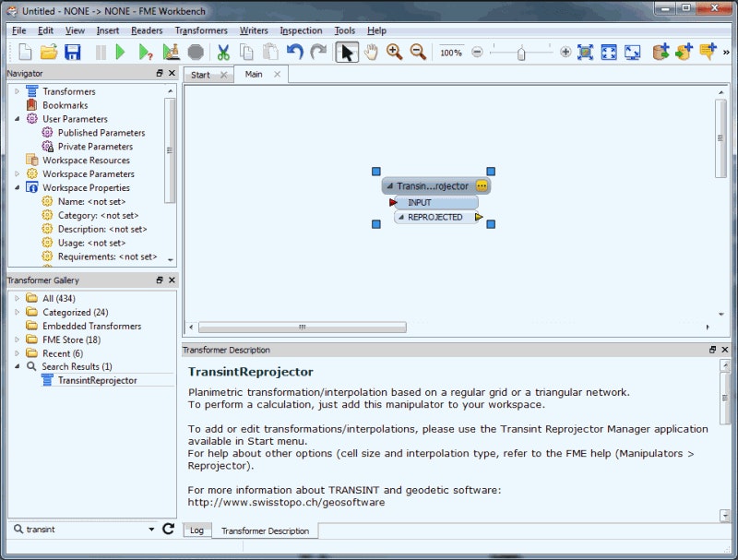Click the Save workspace floppy icon
738x560 pixels.
point(72,53)
